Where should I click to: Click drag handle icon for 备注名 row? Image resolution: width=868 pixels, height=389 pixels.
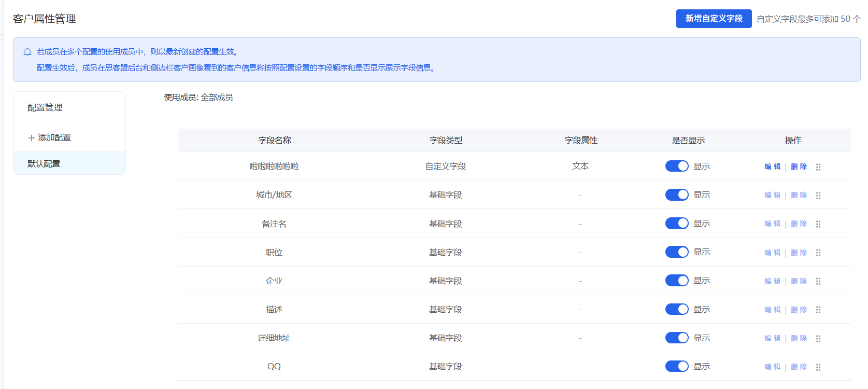tap(818, 224)
